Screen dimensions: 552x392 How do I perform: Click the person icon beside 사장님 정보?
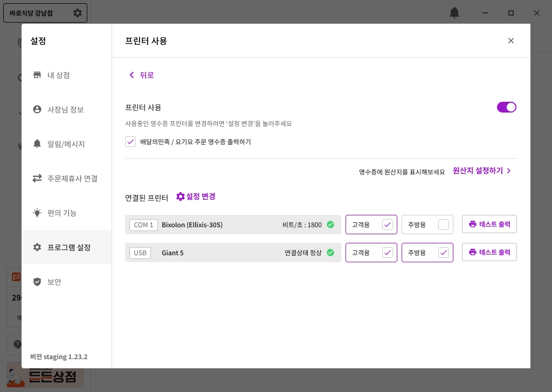point(37,109)
